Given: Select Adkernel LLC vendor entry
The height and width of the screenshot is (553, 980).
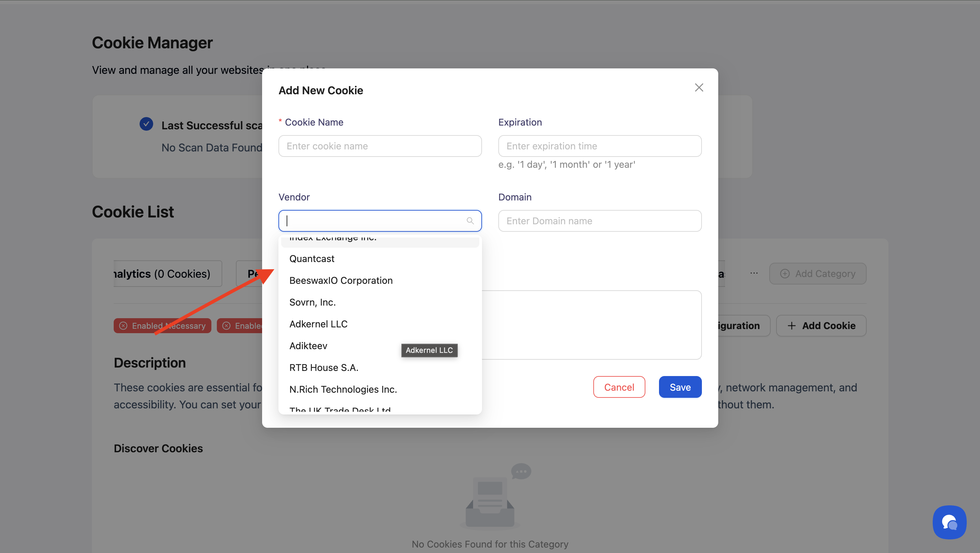Looking at the screenshot, I should click(x=318, y=324).
